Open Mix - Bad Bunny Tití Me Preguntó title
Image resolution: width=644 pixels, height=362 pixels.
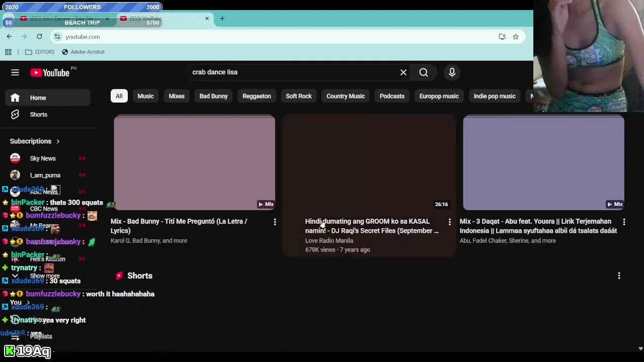coord(179,226)
